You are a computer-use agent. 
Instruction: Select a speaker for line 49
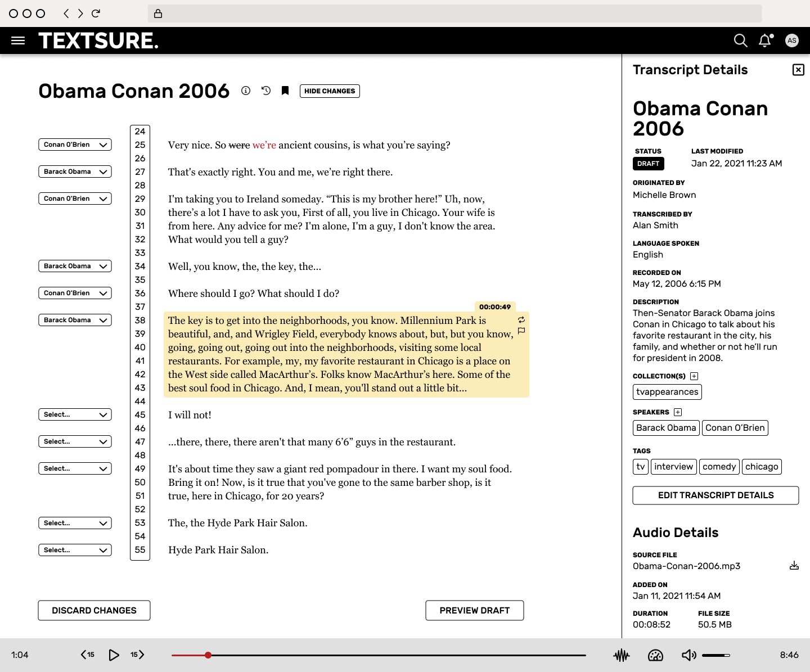point(75,468)
